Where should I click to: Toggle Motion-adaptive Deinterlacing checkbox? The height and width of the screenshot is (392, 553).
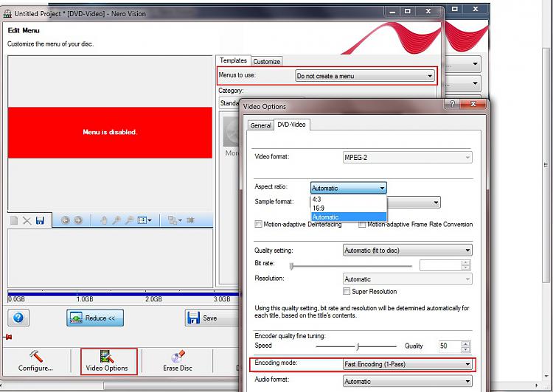[259, 224]
